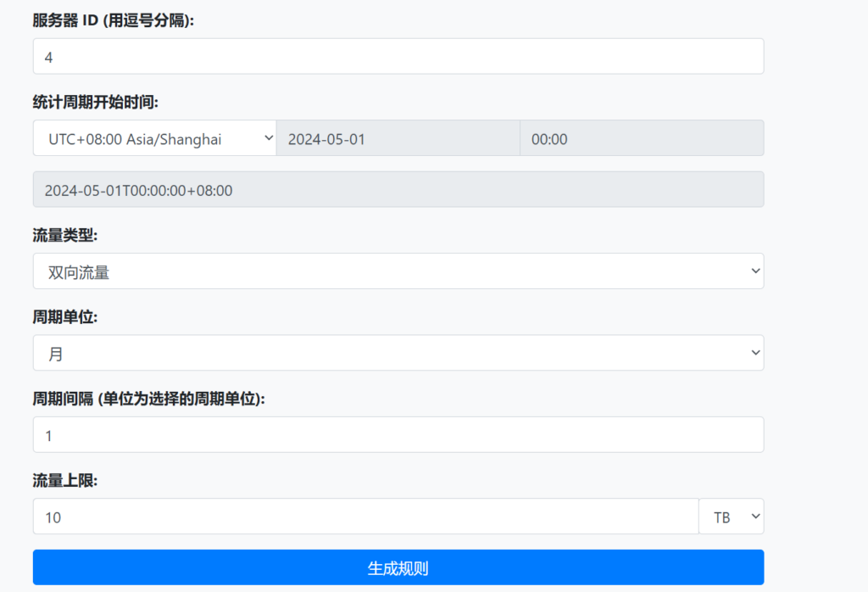Click the 流量类型 label
This screenshot has height=592, width=868.
[65, 236]
